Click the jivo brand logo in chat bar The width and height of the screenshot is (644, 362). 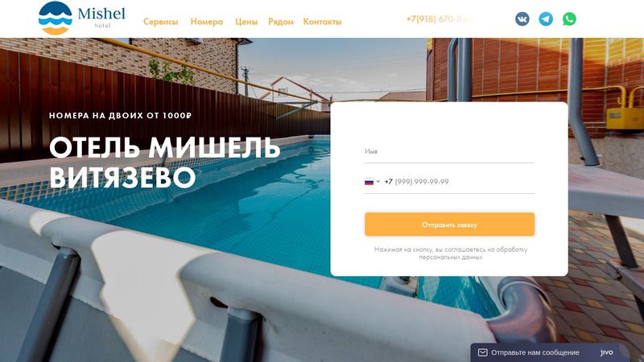click(x=606, y=352)
